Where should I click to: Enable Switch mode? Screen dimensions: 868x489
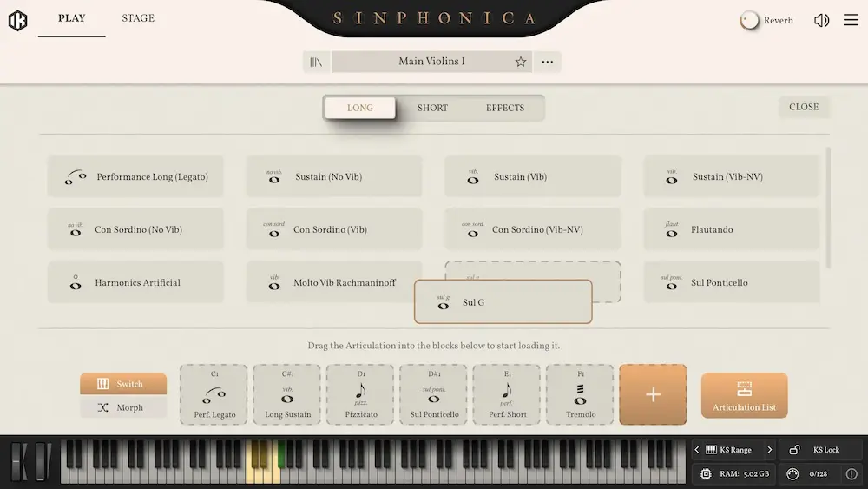pos(123,384)
